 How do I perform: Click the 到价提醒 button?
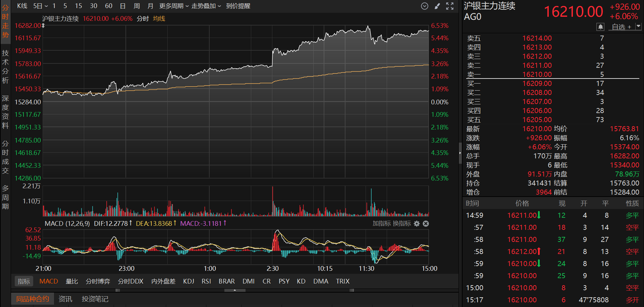click(x=238, y=6)
